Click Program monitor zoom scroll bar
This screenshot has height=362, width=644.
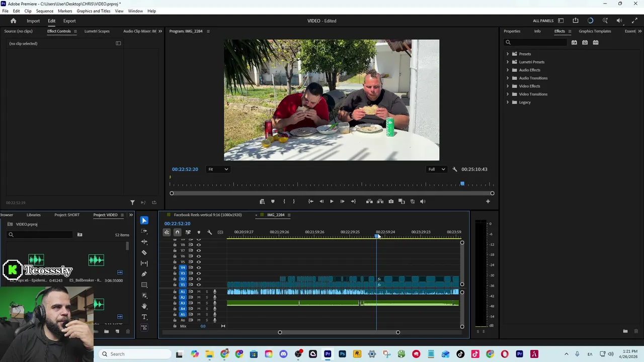332,193
